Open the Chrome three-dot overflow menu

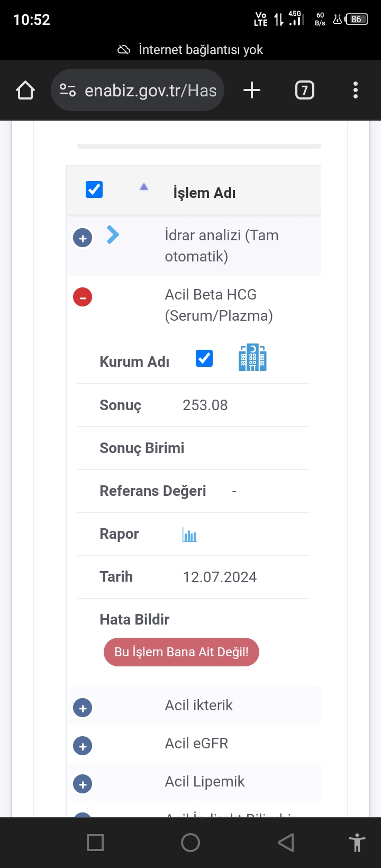[x=356, y=91]
